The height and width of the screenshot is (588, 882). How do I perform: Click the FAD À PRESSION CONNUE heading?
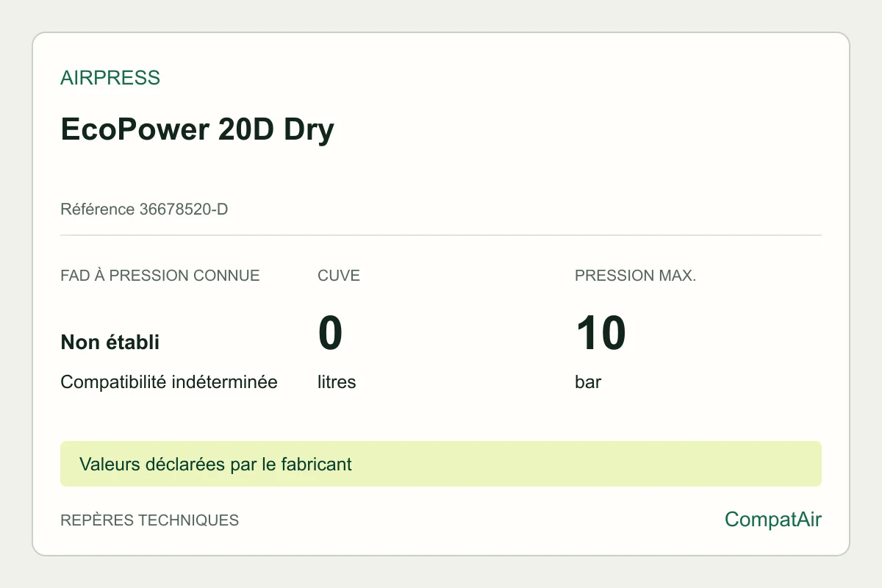tap(160, 276)
